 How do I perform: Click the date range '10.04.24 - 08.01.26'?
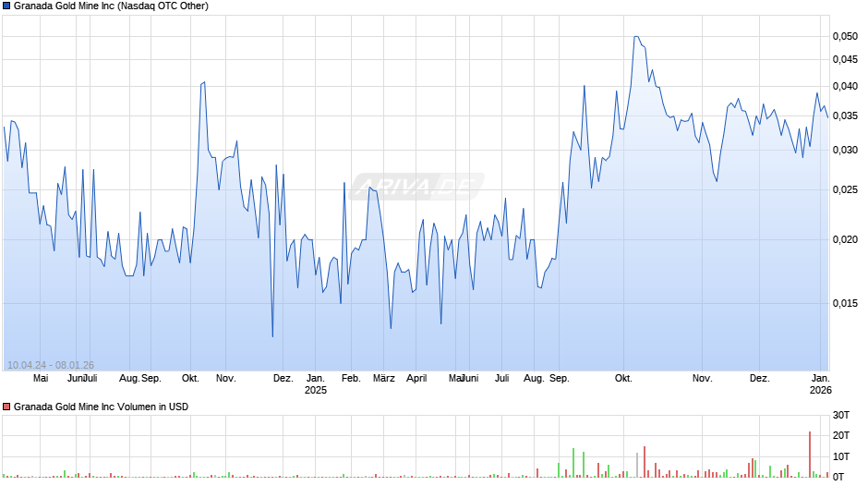(51, 365)
